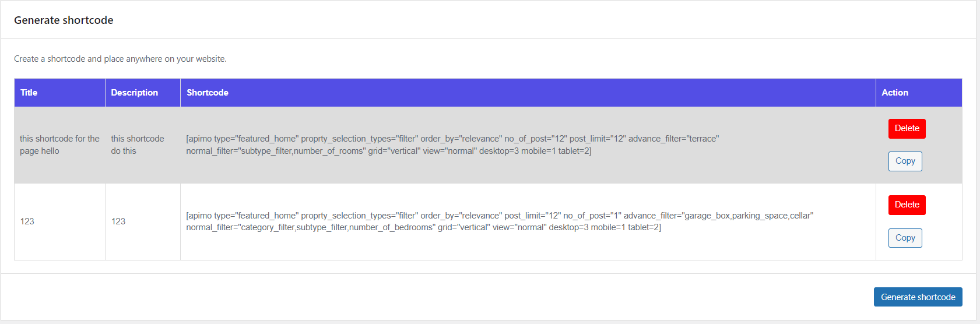
Task: Click the title cell reading 123
Action: pyautogui.click(x=27, y=221)
